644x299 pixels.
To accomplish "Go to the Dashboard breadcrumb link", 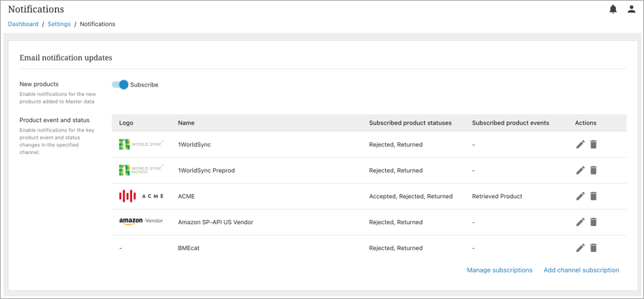I will tap(23, 24).
